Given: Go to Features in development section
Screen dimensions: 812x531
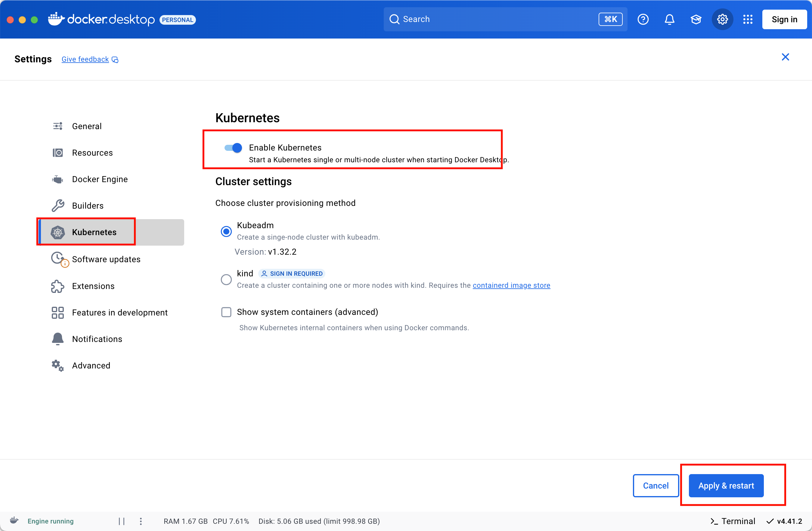Looking at the screenshot, I should [119, 312].
